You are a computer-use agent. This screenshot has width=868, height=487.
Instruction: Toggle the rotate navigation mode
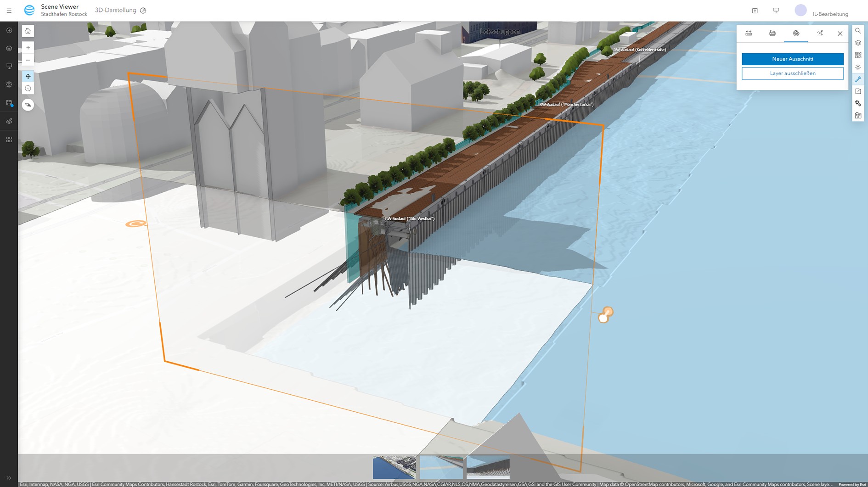(x=28, y=89)
